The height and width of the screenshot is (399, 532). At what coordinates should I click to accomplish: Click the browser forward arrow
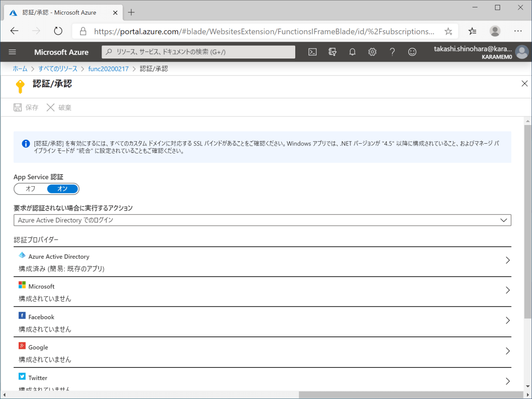coord(36,31)
